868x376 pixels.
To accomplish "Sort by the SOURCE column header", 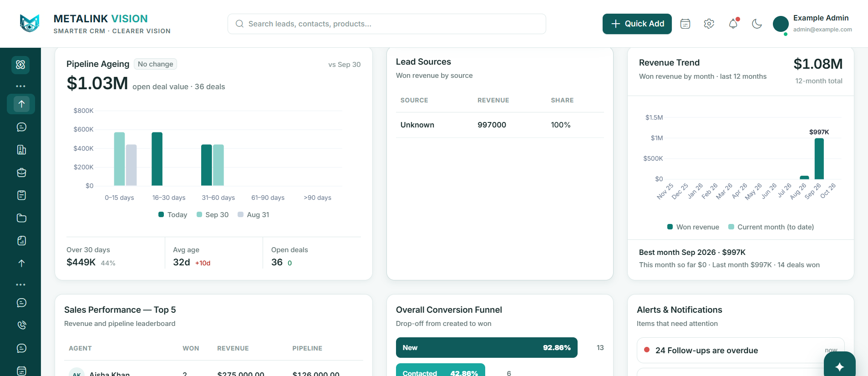I will (x=414, y=100).
